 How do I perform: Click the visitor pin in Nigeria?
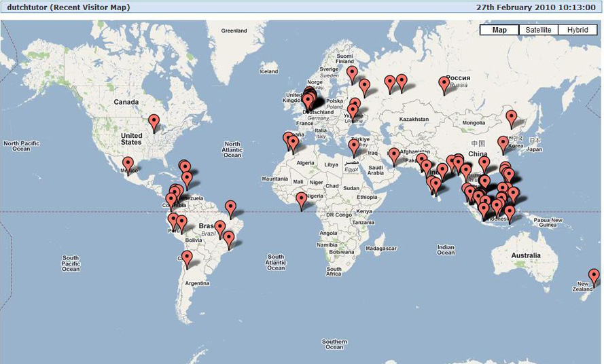[x=301, y=202]
